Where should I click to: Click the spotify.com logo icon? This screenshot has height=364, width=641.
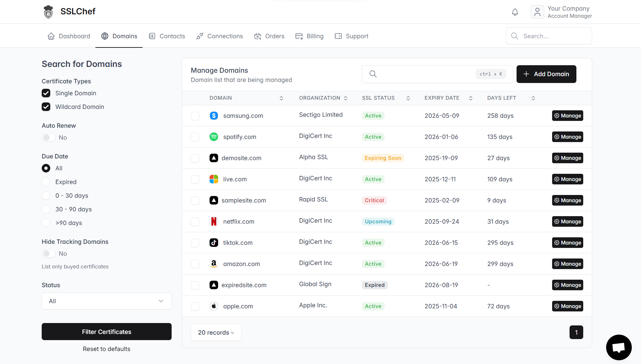click(214, 137)
